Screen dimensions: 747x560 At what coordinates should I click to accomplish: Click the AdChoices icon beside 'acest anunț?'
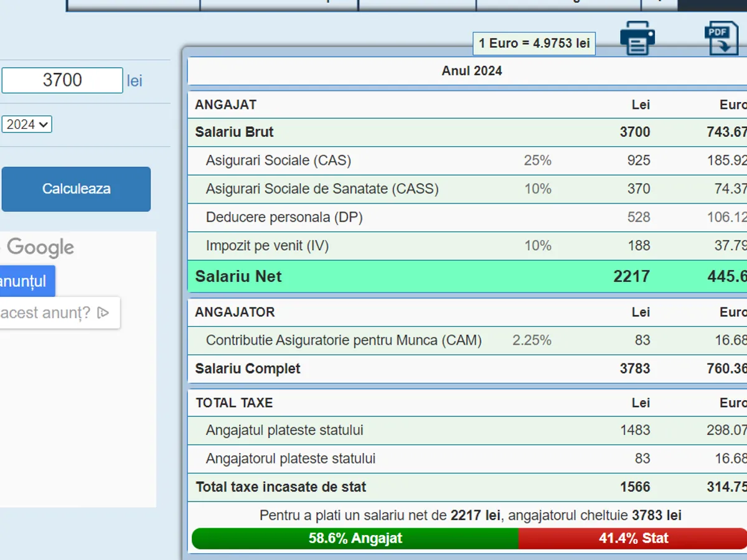(x=103, y=312)
